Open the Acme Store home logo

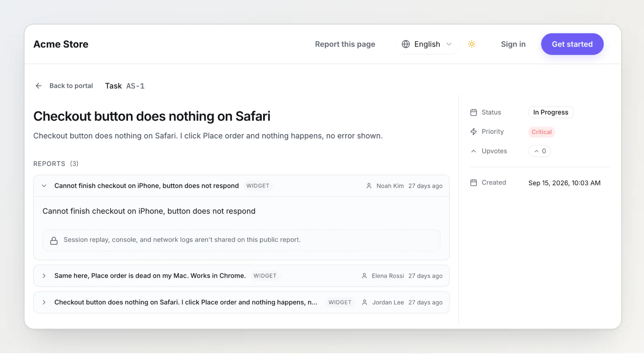point(61,44)
